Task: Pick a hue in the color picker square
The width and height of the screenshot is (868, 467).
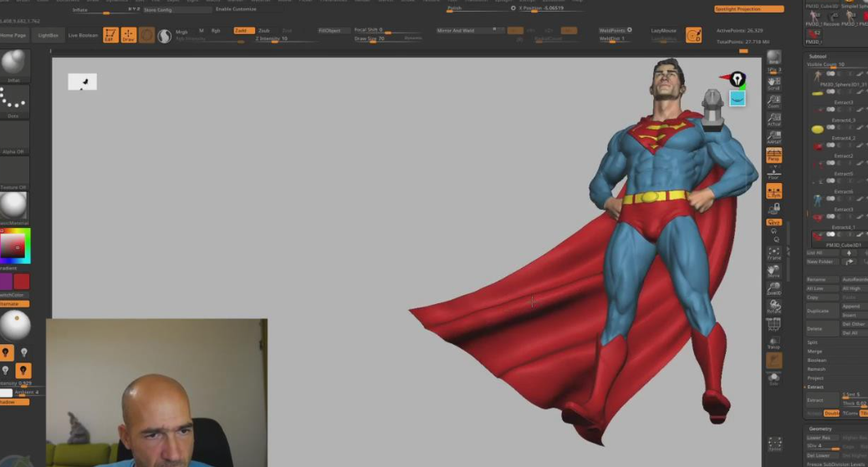Action: tap(15, 246)
